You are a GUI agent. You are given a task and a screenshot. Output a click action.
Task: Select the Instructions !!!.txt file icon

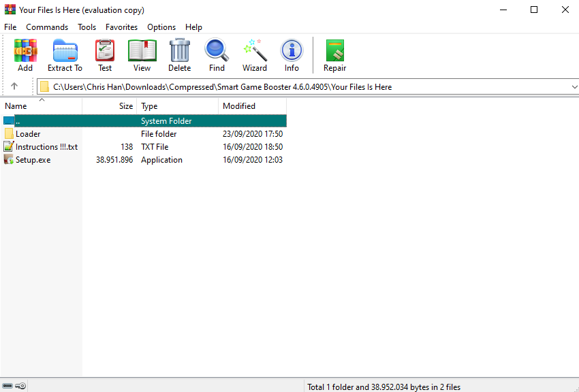click(x=9, y=147)
